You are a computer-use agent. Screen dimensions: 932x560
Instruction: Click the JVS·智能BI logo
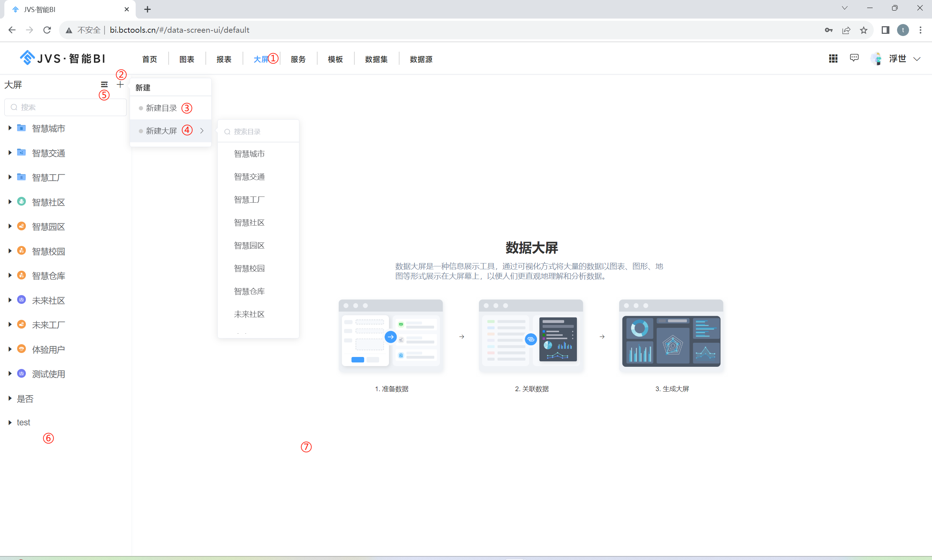click(x=62, y=57)
